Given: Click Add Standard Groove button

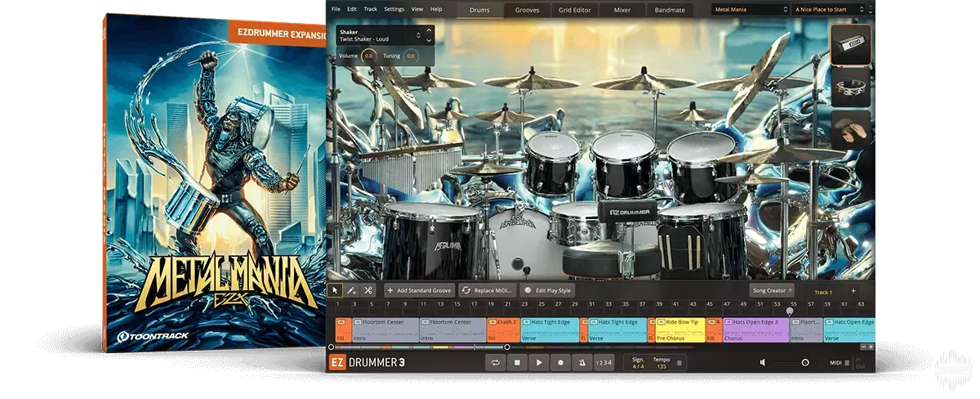Looking at the screenshot, I should tap(419, 290).
